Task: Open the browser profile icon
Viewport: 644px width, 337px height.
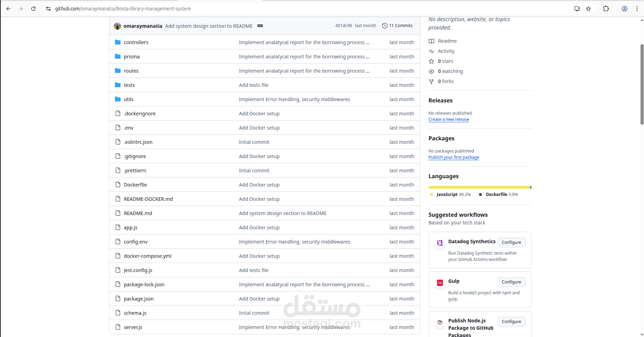Action: pyautogui.click(x=625, y=9)
